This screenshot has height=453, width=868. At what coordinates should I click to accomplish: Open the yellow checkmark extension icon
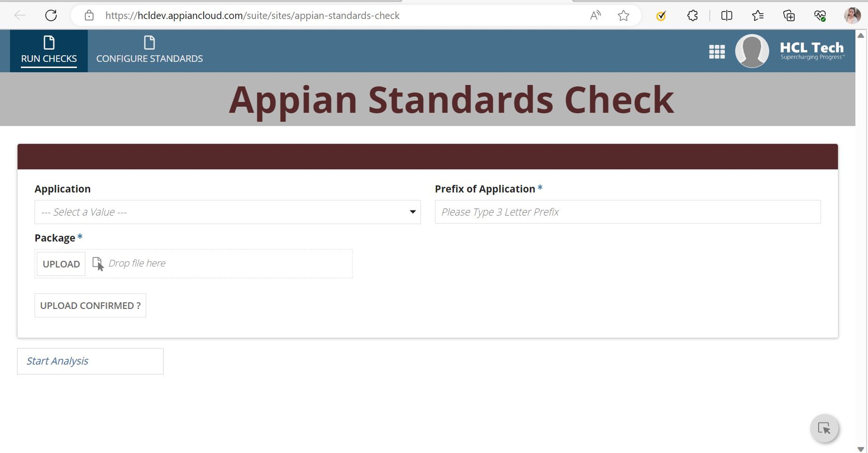661,15
